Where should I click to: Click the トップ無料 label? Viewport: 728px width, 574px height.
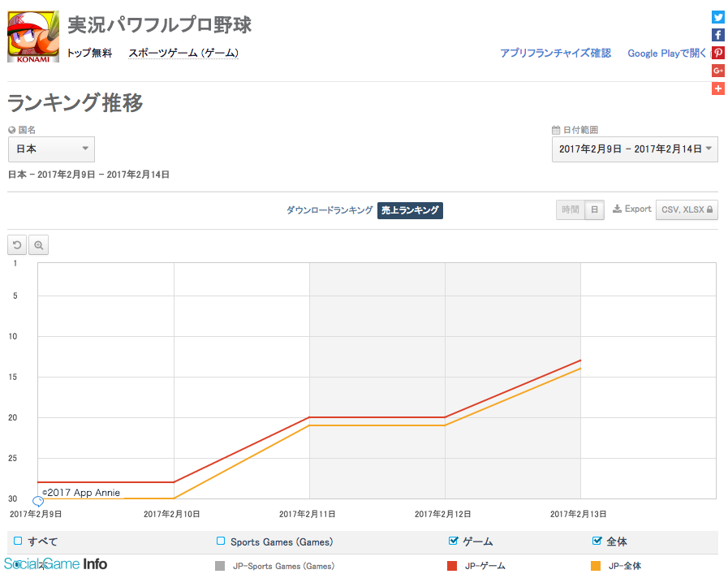pos(89,53)
